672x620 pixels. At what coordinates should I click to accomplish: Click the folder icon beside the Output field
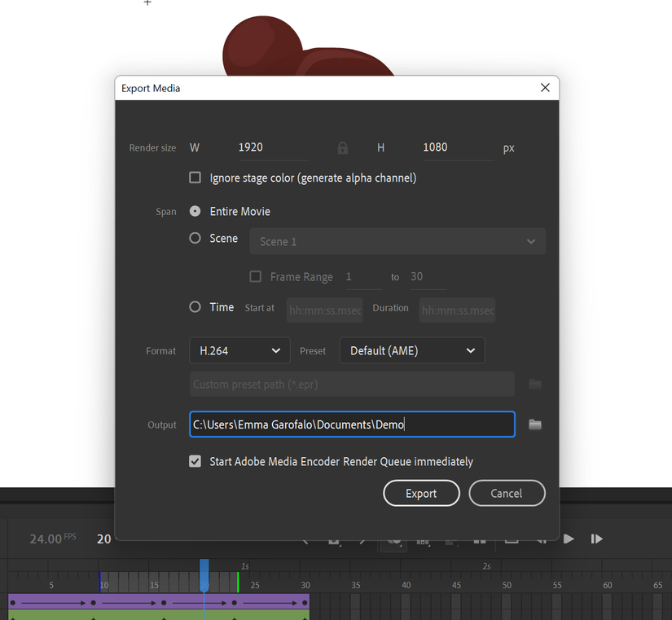(535, 424)
